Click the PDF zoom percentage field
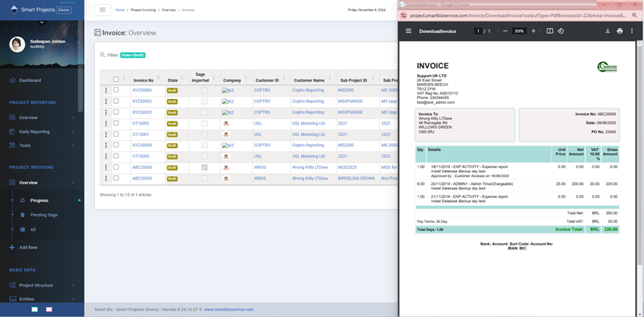The image size is (644, 317). [x=519, y=31]
